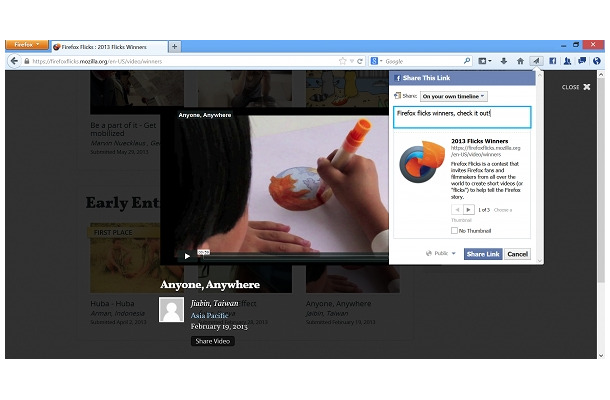Click the user avatar placeholder image

172,310
